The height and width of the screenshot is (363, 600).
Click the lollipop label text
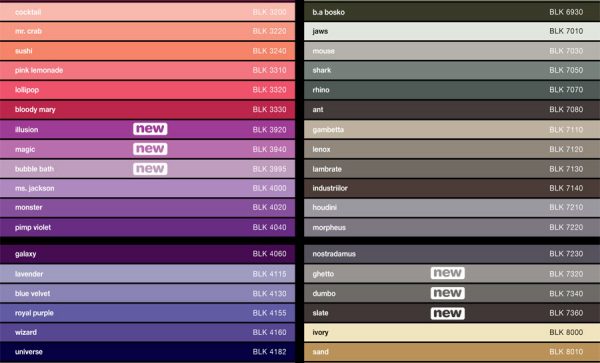pyautogui.click(x=27, y=90)
